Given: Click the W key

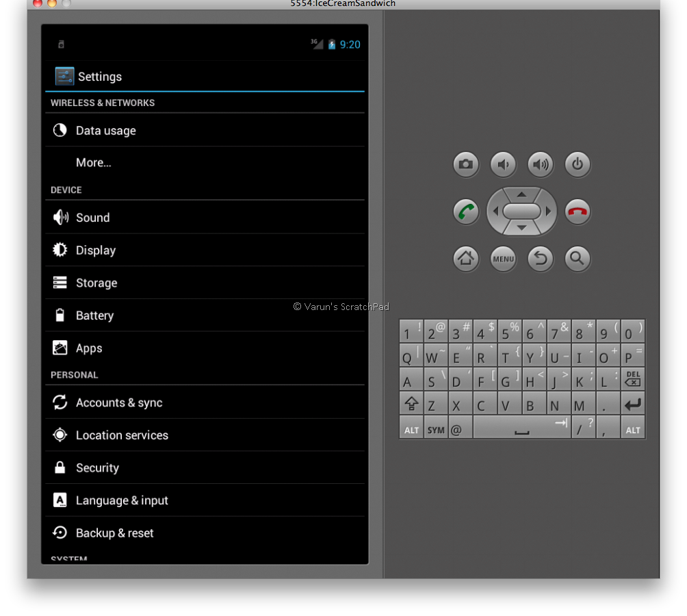Looking at the screenshot, I should tap(435, 355).
